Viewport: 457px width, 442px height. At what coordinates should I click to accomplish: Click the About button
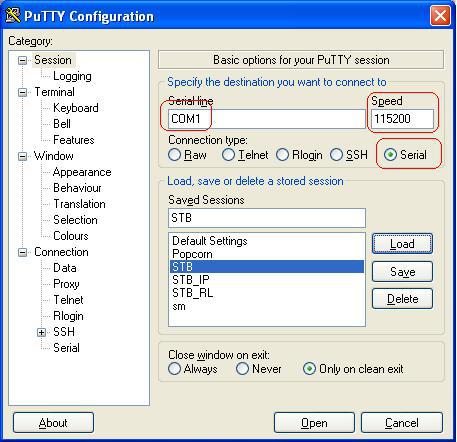pyautogui.click(x=53, y=423)
